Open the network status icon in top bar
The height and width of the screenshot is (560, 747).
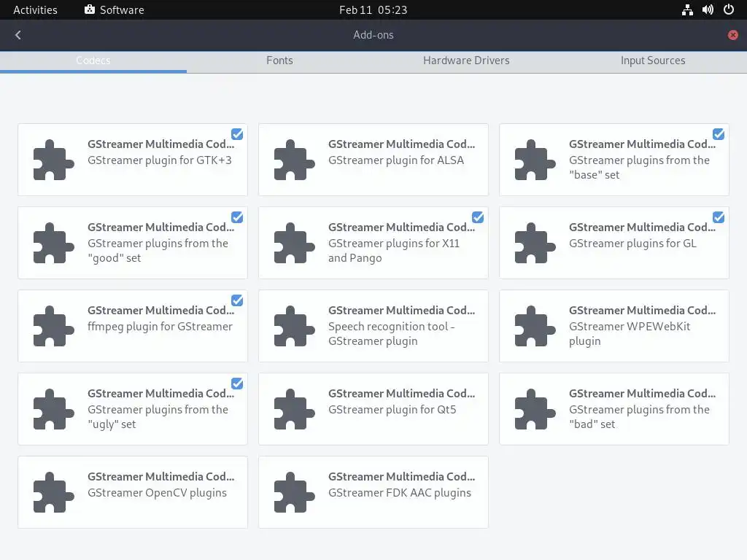click(x=687, y=9)
